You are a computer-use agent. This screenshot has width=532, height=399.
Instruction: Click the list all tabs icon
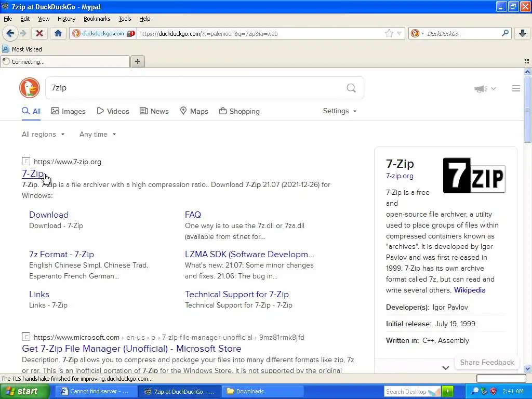527,61
